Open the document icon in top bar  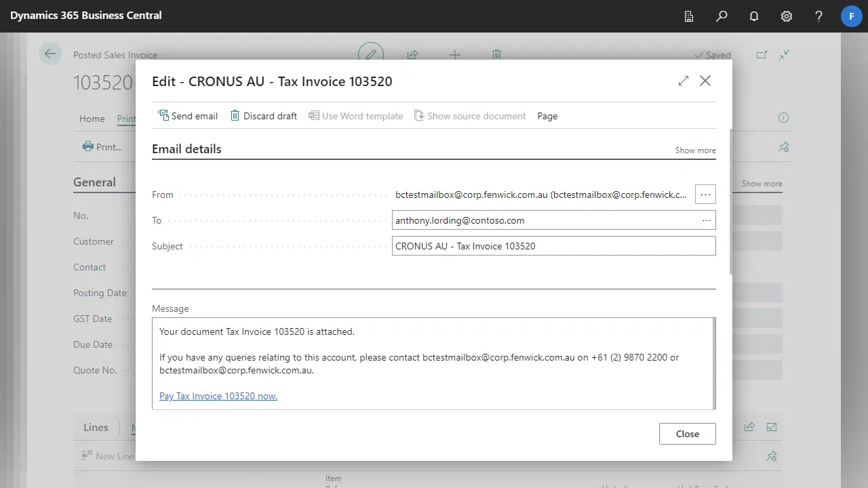tap(689, 16)
